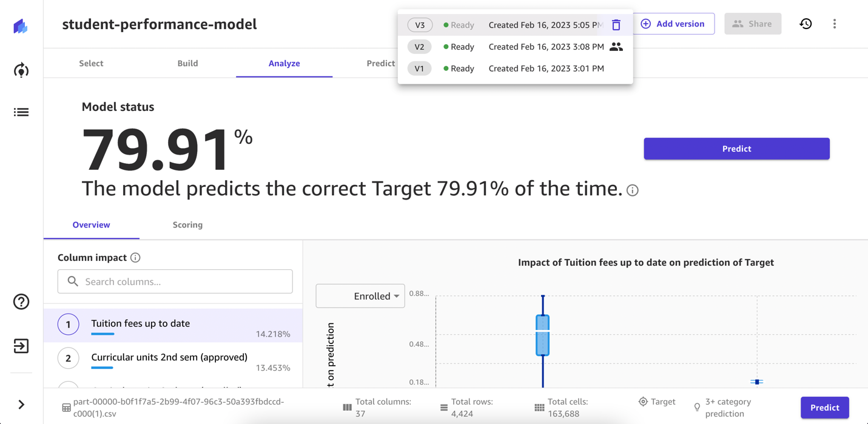Click inside the Search columns field

[175, 281]
